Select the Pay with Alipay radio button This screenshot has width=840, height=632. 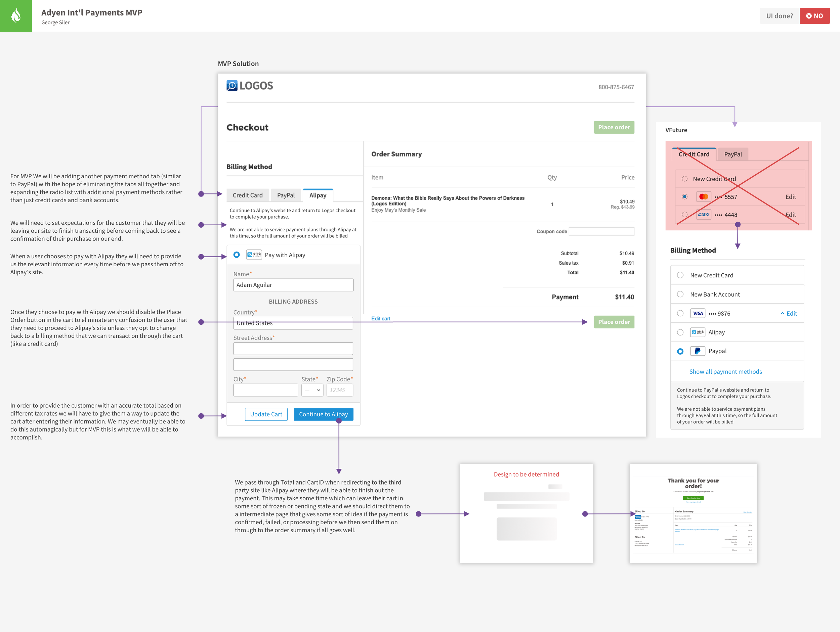point(237,255)
